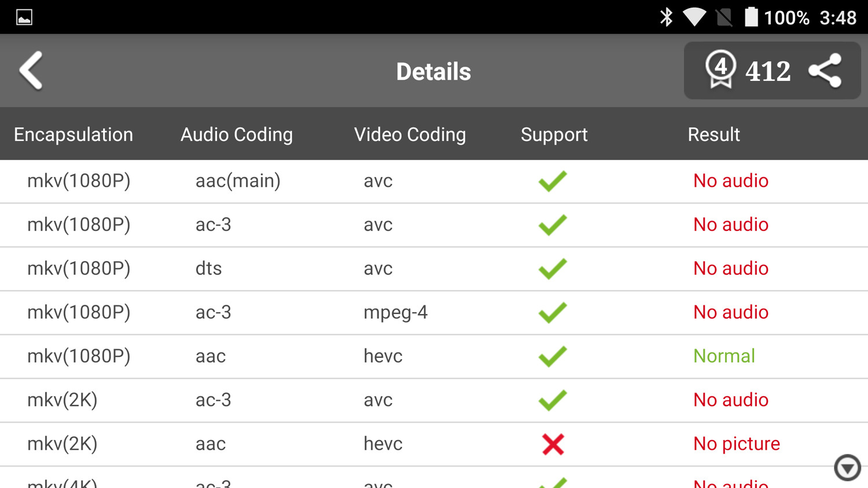The height and width of the screenshot is (488, 868).
Task: Tap green checkmark in mkv(1080P) hevc row
Action: pyautogui.click(x=553, y=356)
